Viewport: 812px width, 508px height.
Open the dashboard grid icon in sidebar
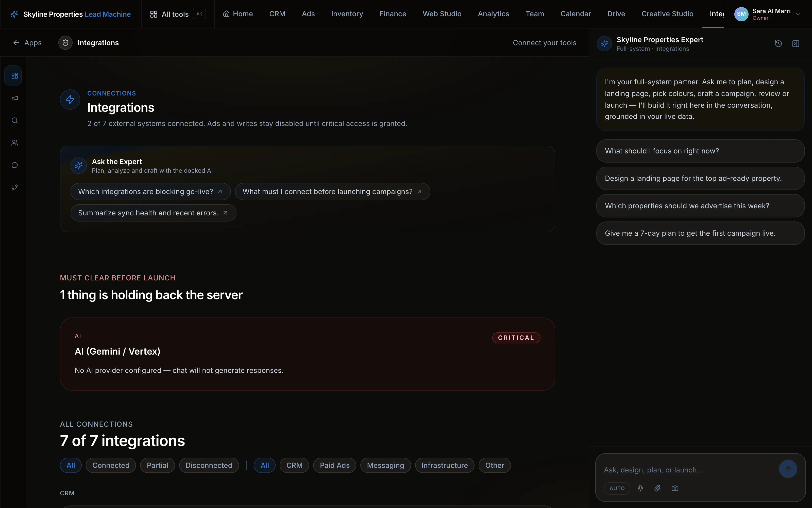click(14, 76)
